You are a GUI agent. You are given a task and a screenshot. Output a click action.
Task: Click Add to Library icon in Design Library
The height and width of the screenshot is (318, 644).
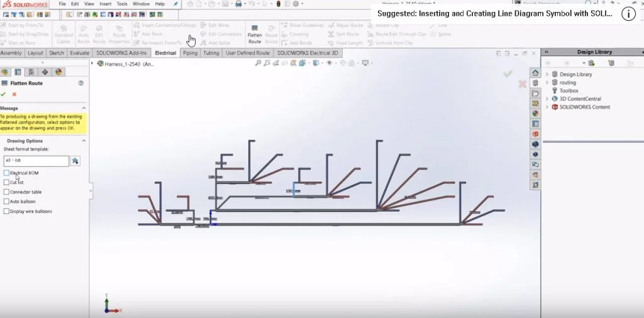(591, 63)
